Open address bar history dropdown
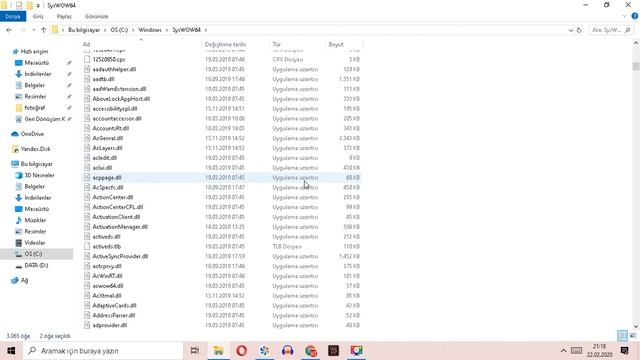The image size is (640, 360). tap(571, 30)
